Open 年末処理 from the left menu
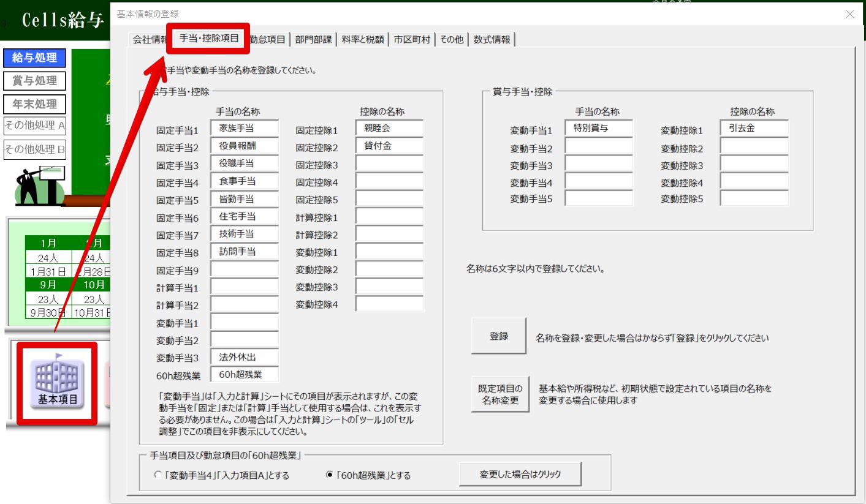This screenshot has width=866, height=504. [x=34, y=104]
